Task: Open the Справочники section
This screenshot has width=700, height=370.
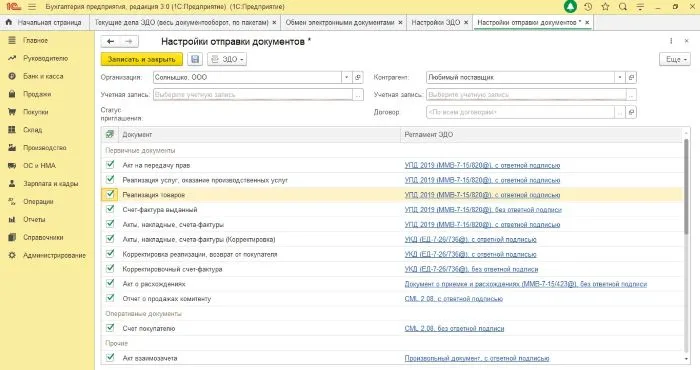Action: click(x=43, y=237)
